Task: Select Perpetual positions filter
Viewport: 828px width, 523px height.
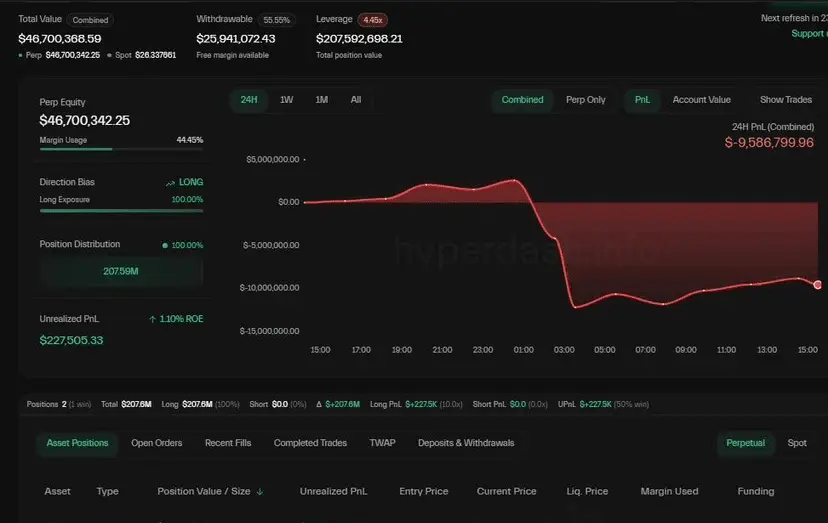Action: [745, 443]
